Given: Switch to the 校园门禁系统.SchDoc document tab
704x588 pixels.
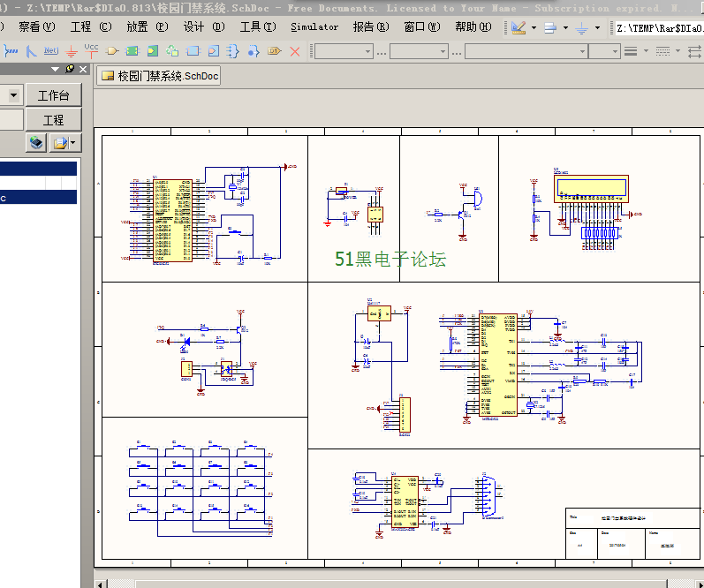Looking at the screenshot, I should 159,77.
